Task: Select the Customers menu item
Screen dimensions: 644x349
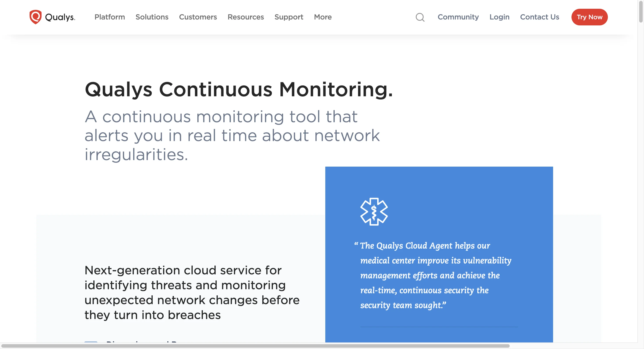Action: 198,17
